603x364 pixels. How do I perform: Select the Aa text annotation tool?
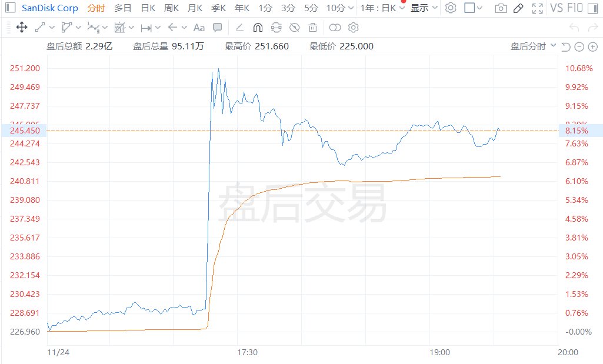click(x=199, y=27)
